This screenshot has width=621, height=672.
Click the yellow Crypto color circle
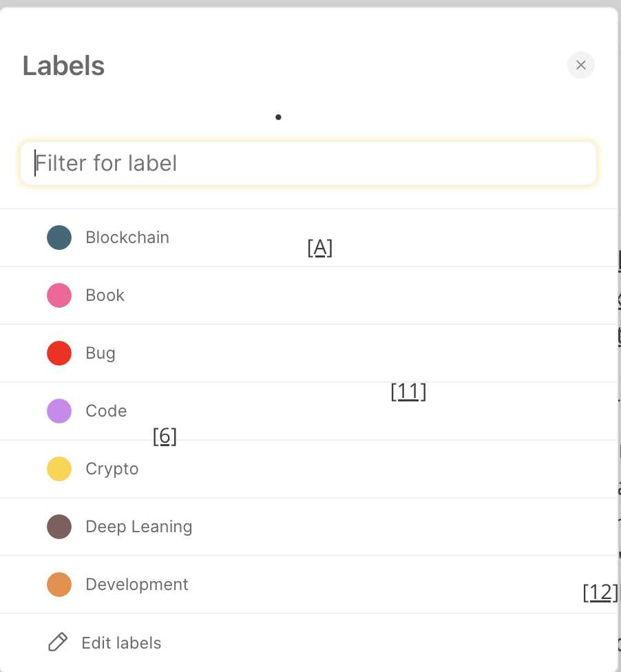point(59,468)
